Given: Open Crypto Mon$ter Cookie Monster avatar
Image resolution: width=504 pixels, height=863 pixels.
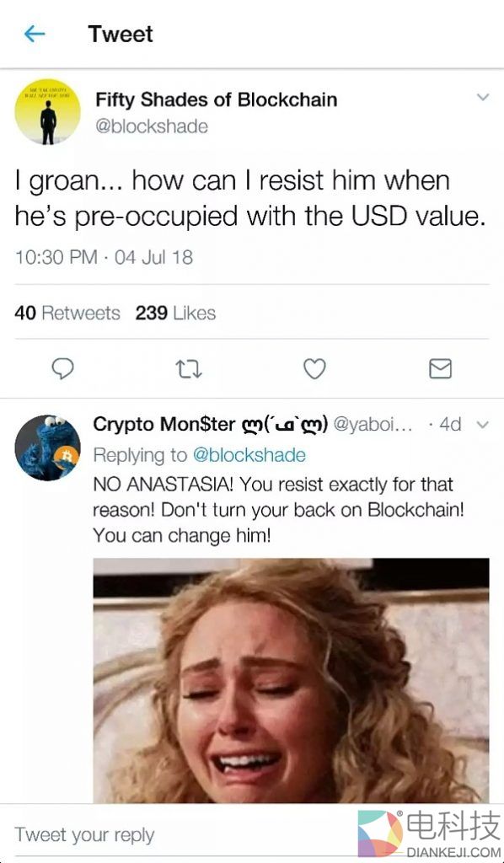Looking at the screenshot, I should click(x=47, y=448).
